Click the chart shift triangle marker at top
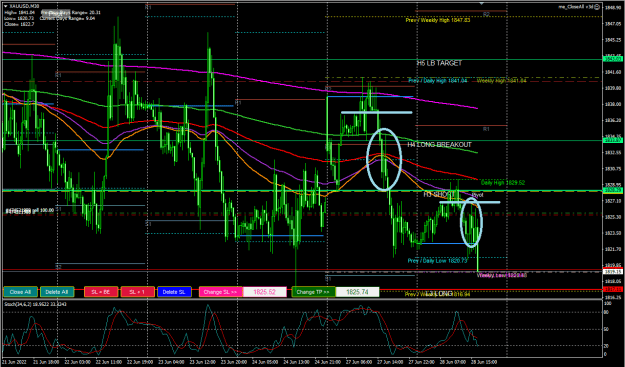This screenshot has height=367, width=625. pos(482,3)
